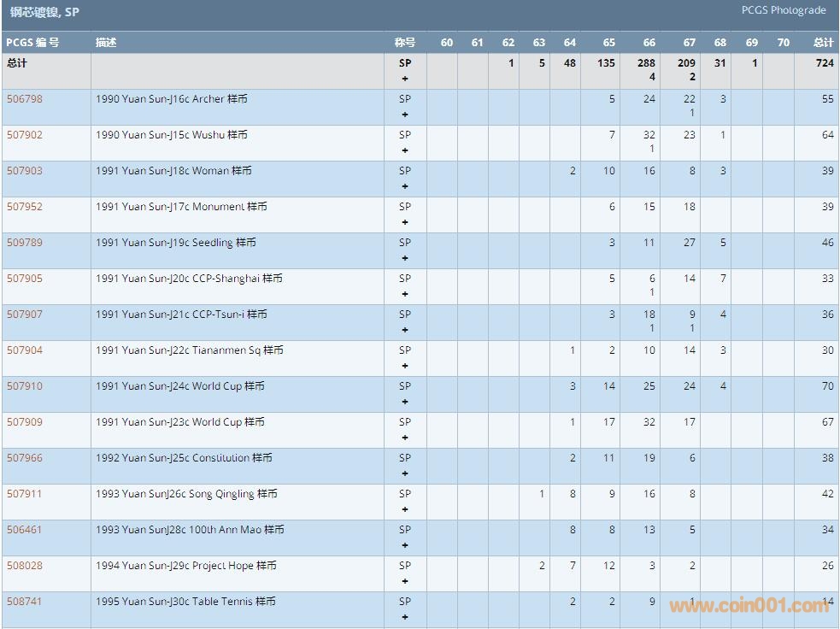Screen dimensions: 840x629
Task: Click the 总计 column header at far right
Action: click(823, 43)
